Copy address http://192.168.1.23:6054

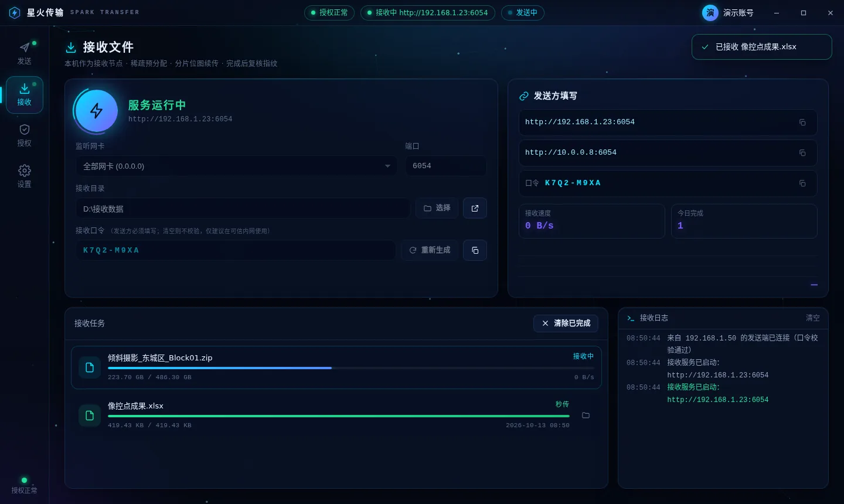pos(802,122)
